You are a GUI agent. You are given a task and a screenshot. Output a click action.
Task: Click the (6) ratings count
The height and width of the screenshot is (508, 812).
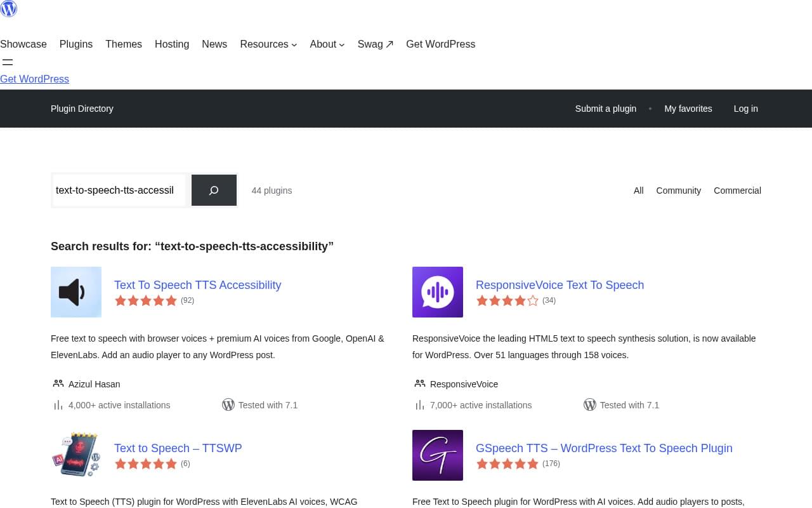click(185, 464)
